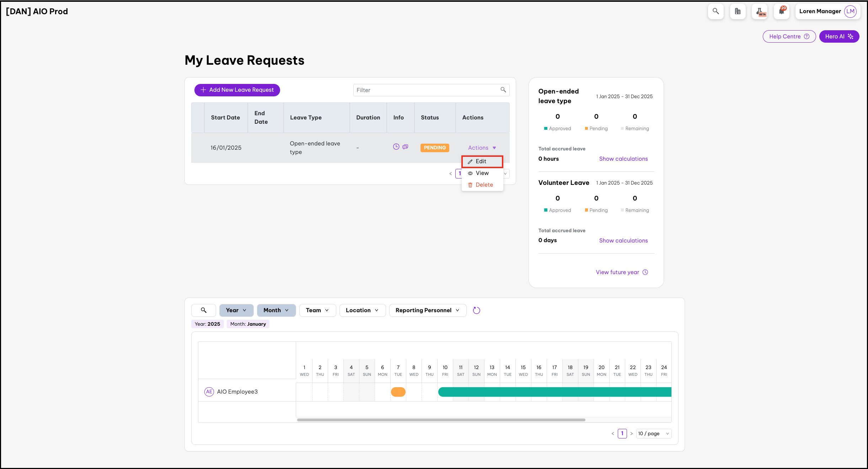Open notifications bell with 20 badge

point(781,11)
